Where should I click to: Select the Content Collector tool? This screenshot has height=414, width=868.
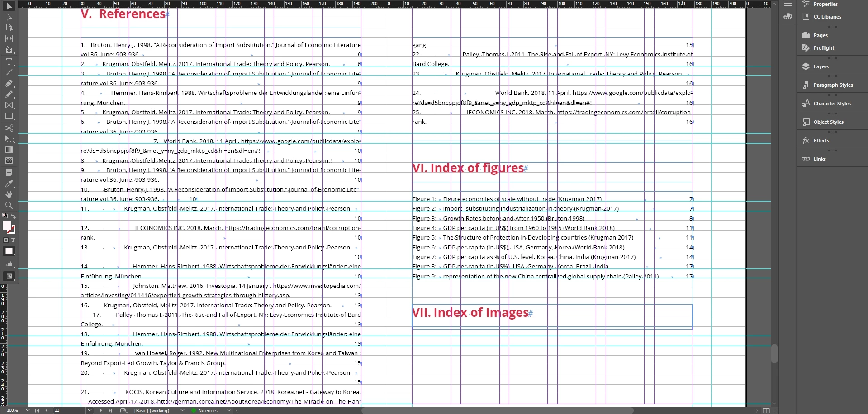click(x=9, y=50)
